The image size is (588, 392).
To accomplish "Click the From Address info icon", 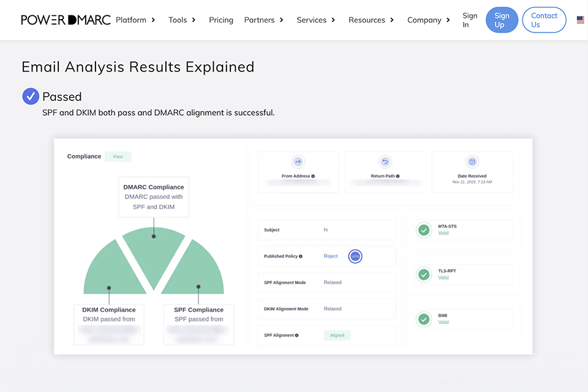I will coord(313,176).
